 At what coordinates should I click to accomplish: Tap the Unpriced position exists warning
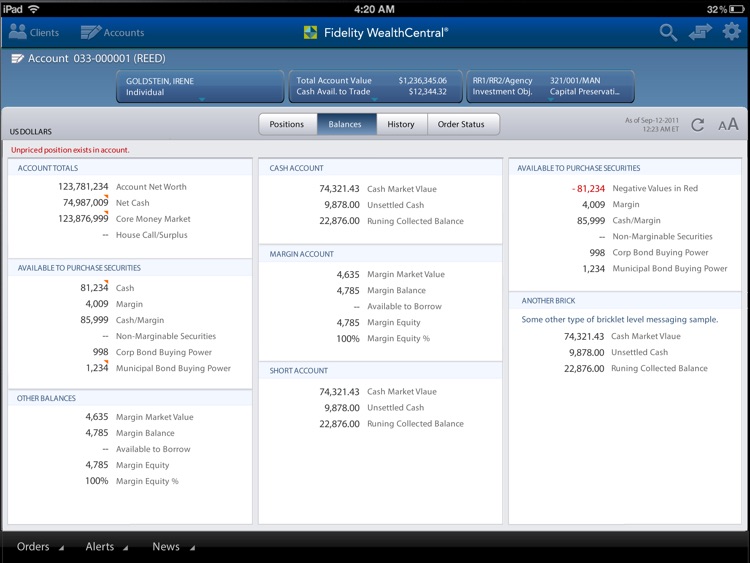pyautogui.click(x=70, y=150)
